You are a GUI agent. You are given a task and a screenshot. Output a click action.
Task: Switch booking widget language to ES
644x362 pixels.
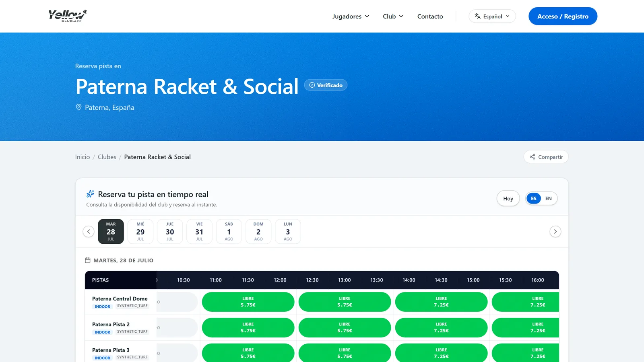coord(534,198)
